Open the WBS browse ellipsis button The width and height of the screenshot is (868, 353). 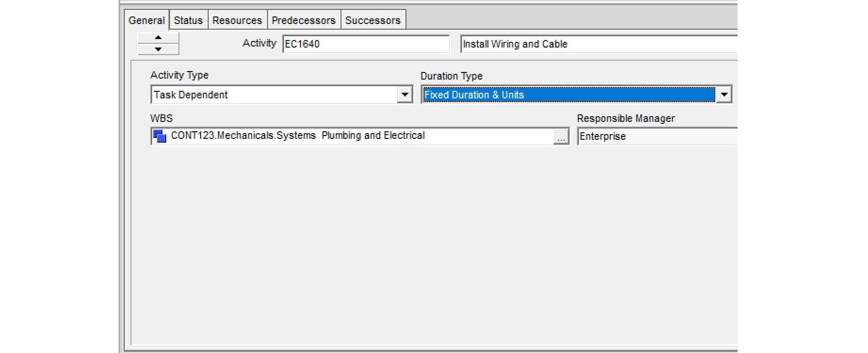[x=561, y=136]
